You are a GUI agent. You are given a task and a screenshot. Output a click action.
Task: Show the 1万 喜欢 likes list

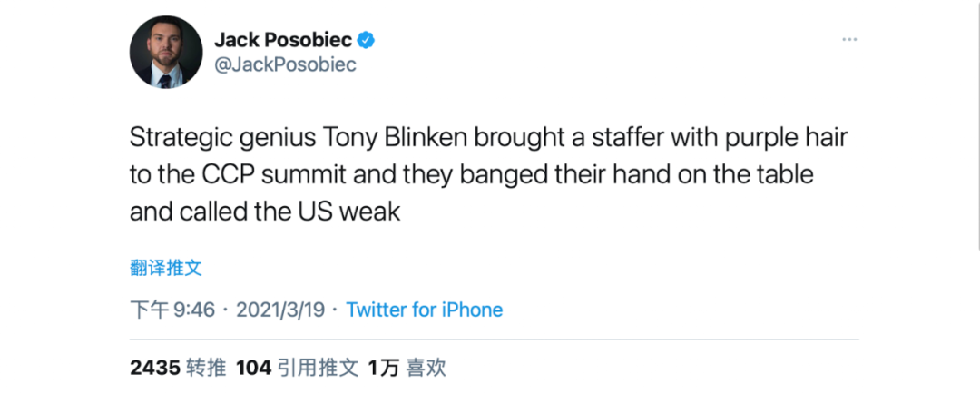pos(407,367)
